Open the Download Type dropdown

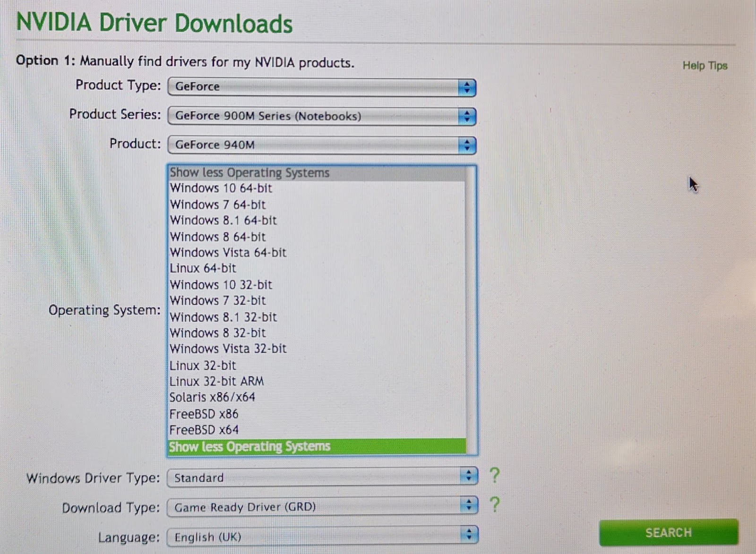[x=323, y=507]
